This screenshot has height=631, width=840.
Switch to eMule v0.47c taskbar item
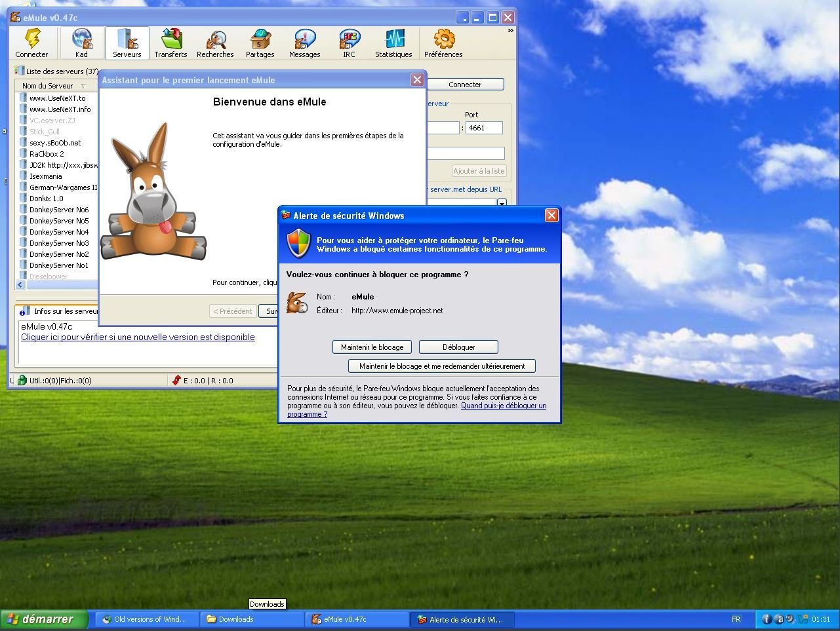[356, 619]
